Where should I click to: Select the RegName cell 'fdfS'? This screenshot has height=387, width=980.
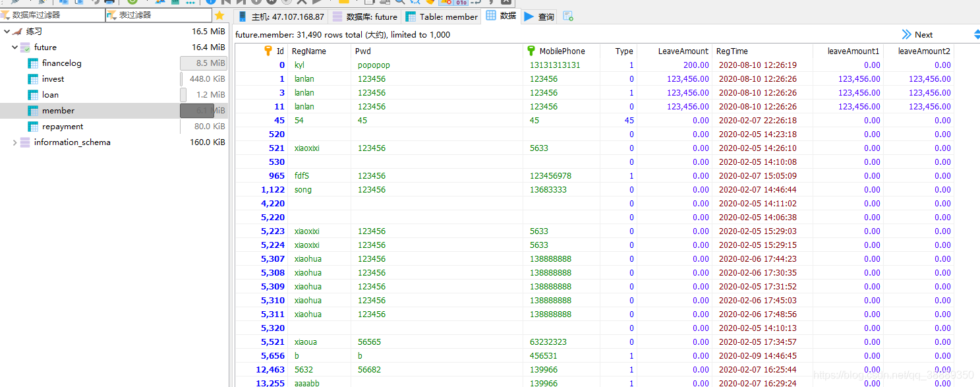click(x=302, y=176)
